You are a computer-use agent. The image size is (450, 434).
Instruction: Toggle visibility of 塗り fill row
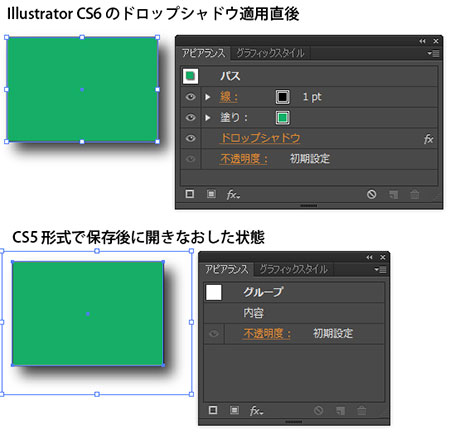pos(190,117)
